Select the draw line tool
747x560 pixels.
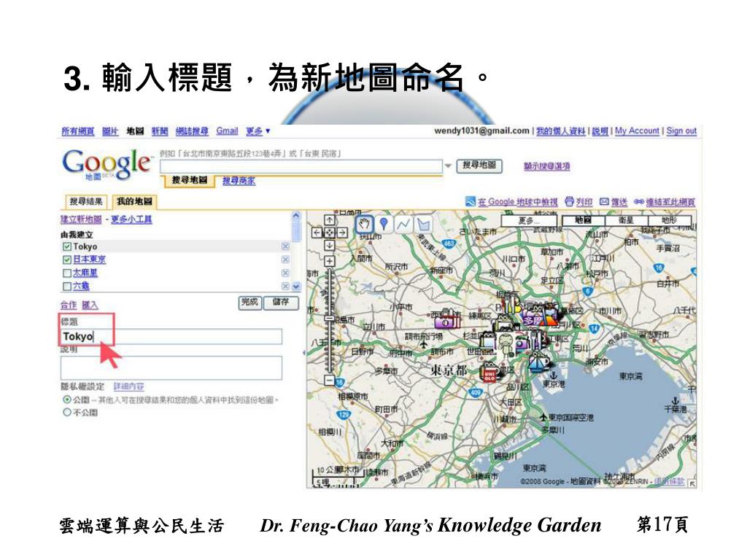[x=403, y=224]
